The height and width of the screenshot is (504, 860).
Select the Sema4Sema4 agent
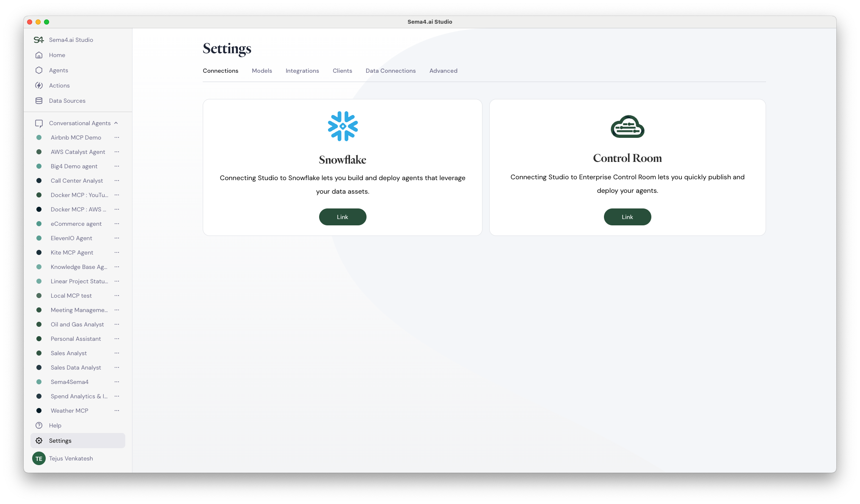pos(69,382)
